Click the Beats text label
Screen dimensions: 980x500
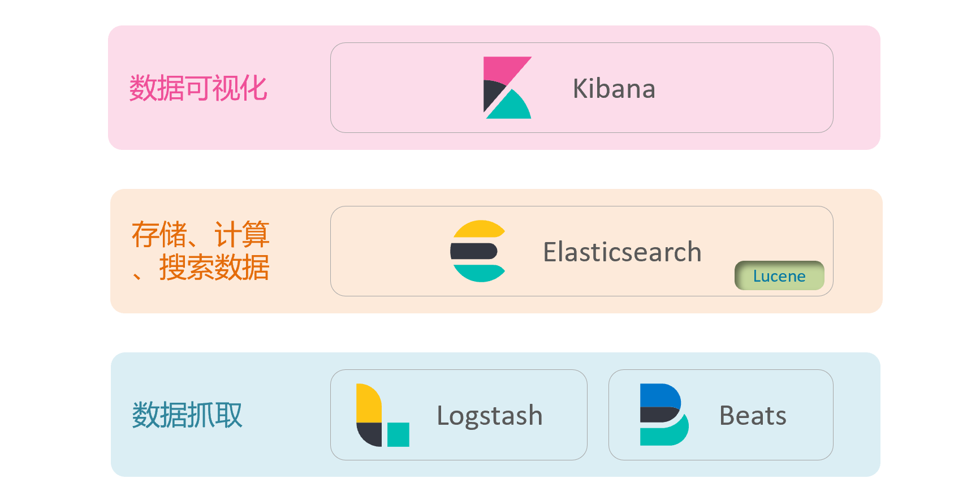tap(752, 416)
